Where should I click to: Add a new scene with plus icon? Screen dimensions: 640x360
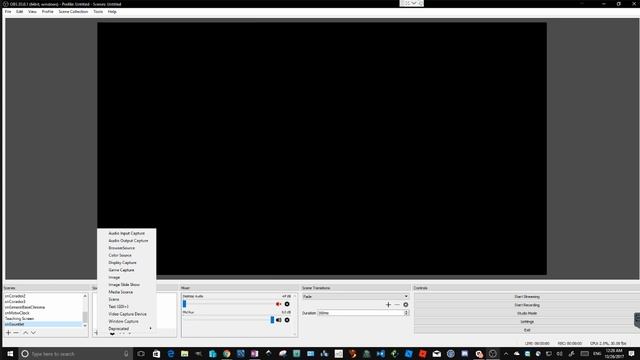(8, 333)
